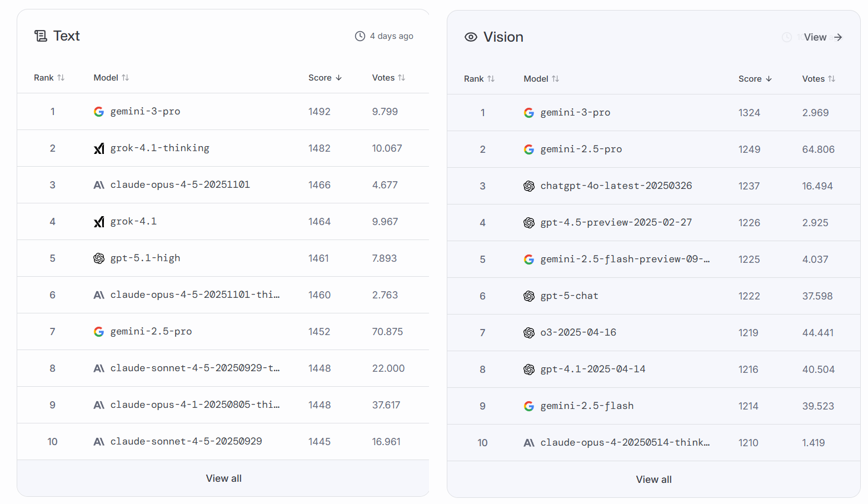Click the xAI logo next to grok-4.1-thinking
The height and width of the screenshot is (504, 868).
(99, 148)
